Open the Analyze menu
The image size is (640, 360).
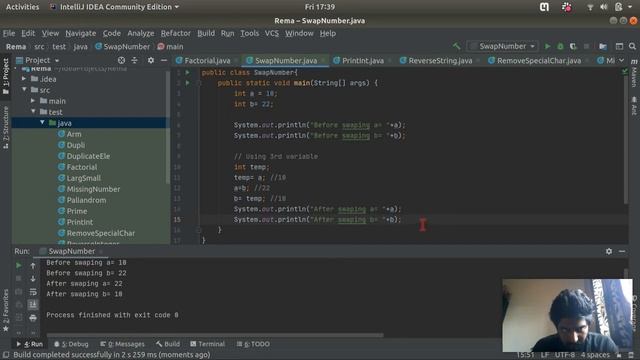click(141, 33)
